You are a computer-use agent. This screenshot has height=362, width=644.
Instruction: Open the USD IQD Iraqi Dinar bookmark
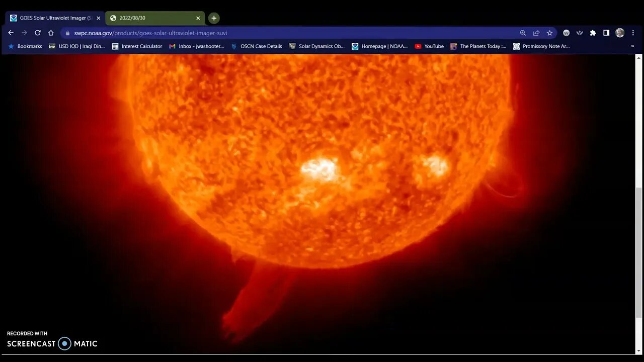tap(77, 46)
